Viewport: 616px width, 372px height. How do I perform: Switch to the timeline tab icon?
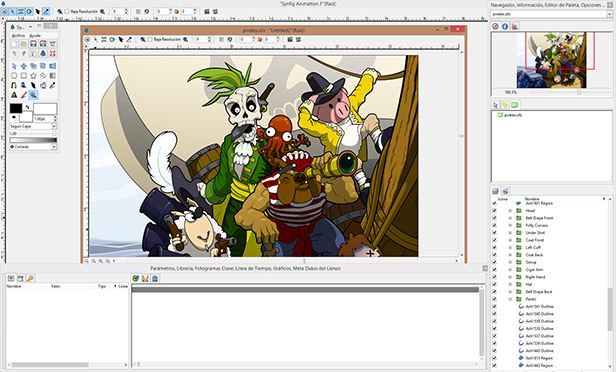coord(136,278)
